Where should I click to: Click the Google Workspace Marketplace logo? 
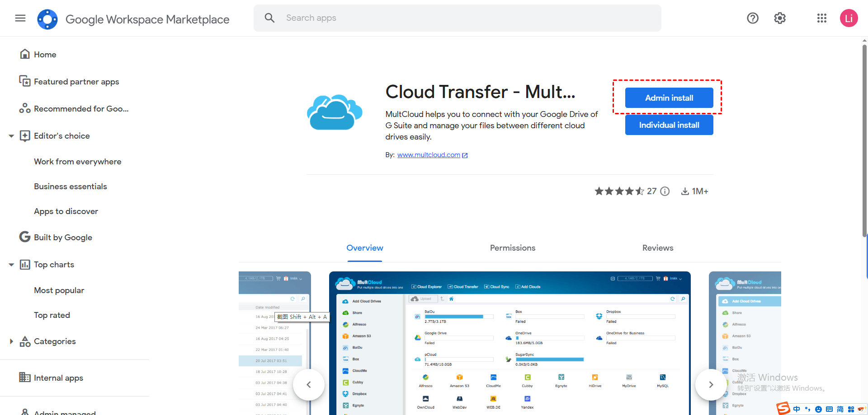pyautogui.click(x=47, y=19)
